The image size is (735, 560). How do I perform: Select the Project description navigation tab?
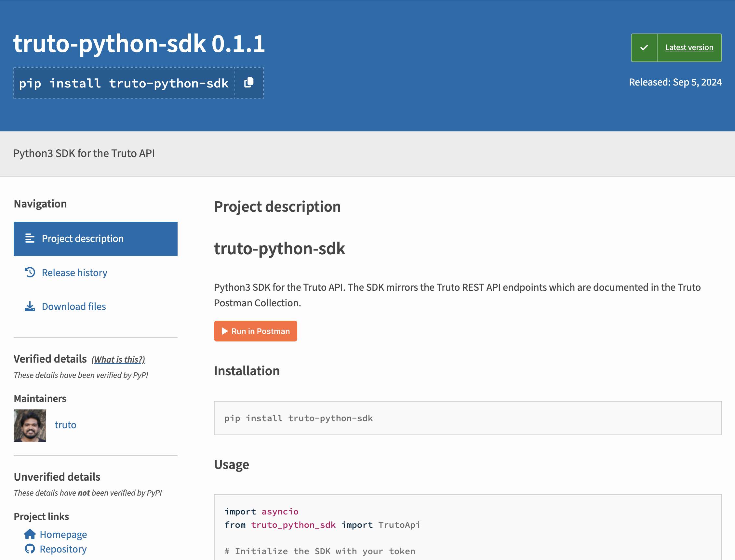click(95, 239)
